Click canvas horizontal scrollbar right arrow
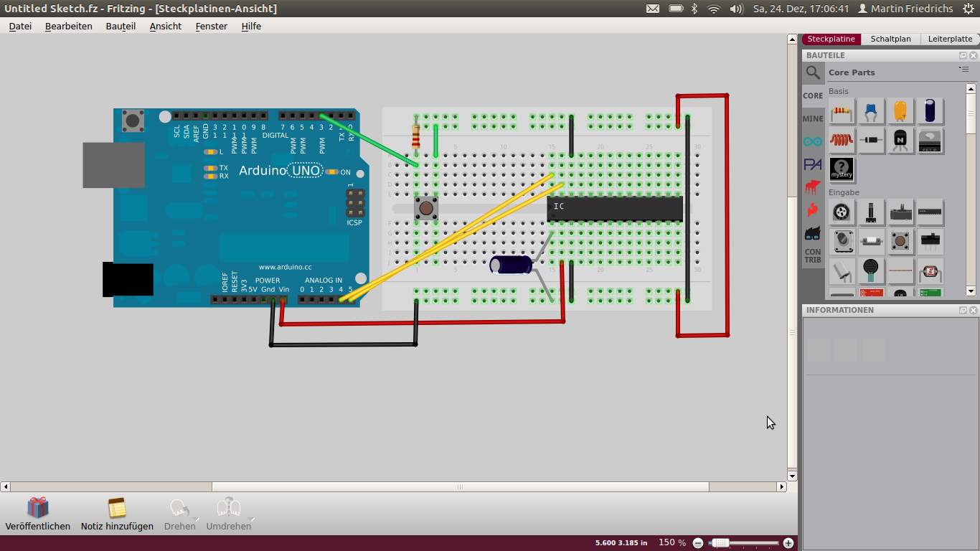Image resolution: width=980 pixels, height=551 pixels. coord(782,486)
